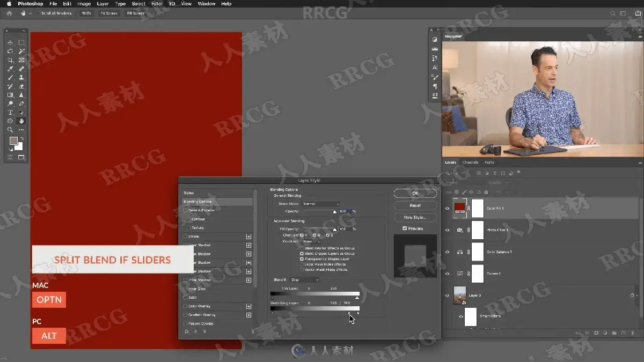The image size is (644, 362).
Task: Open the Apple menu
Action: tap(9, 4)
